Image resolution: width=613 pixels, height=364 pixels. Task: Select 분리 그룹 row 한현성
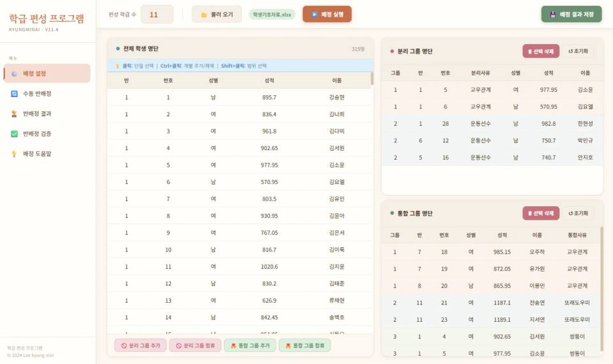pos(492,123)
